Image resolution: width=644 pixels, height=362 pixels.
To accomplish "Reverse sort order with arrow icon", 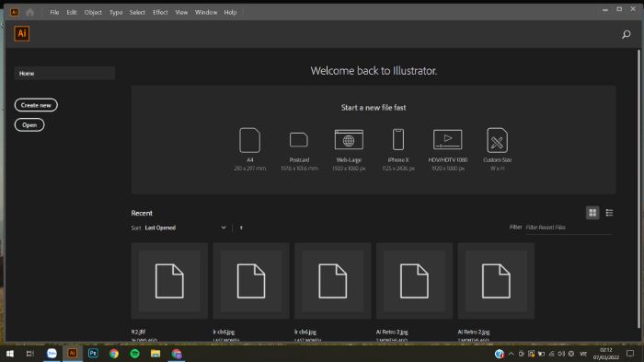I will click(241, 228).
